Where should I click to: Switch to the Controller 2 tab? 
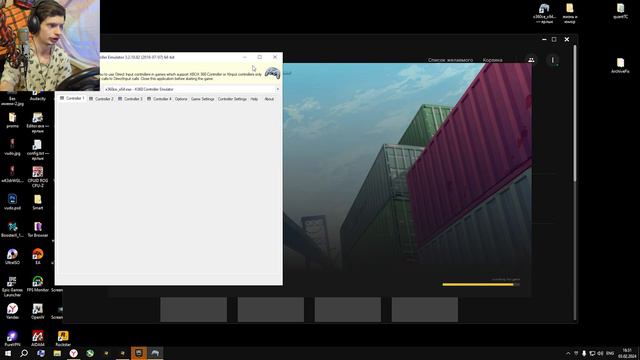(101, 99)
